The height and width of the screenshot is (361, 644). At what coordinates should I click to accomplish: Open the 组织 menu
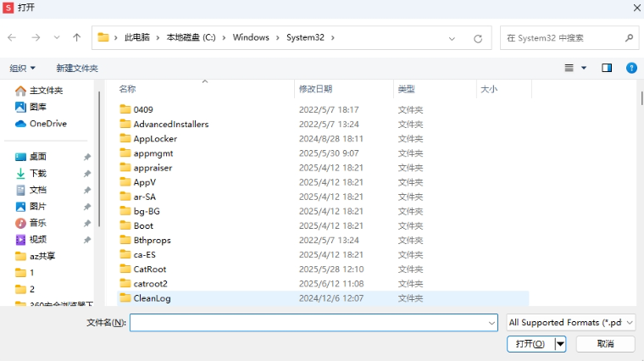click(x=22, y=68)
